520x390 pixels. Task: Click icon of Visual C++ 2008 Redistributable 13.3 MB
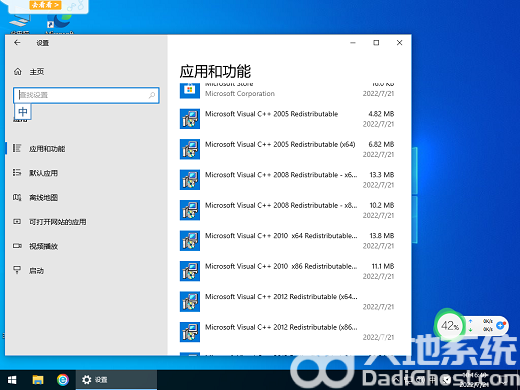[190, 180]
